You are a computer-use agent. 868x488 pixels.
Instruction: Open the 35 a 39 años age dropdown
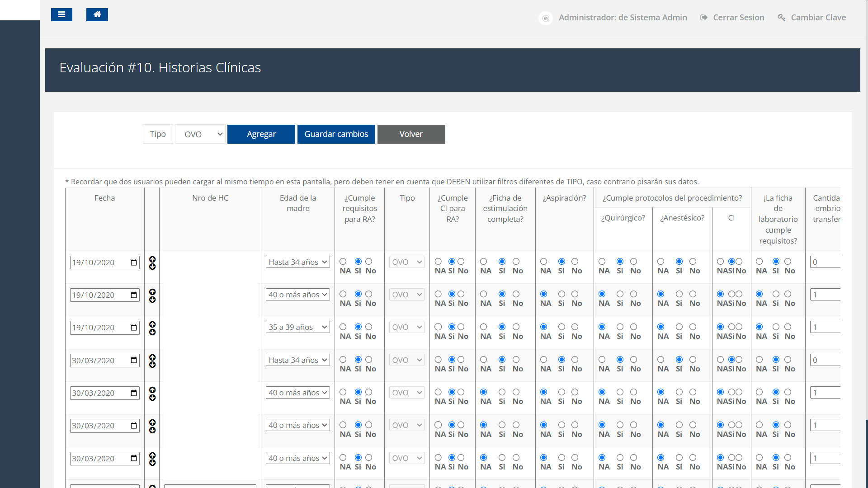click(298, 327)
